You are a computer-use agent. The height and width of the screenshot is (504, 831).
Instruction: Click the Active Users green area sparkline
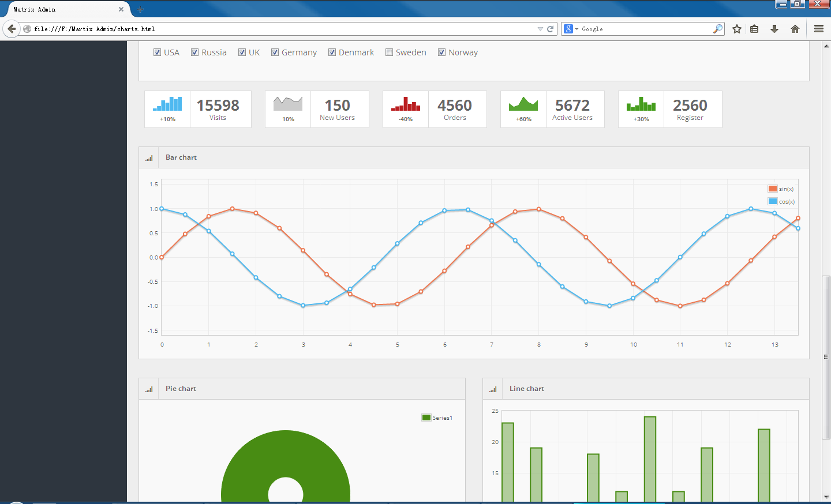tap(523, 104)
